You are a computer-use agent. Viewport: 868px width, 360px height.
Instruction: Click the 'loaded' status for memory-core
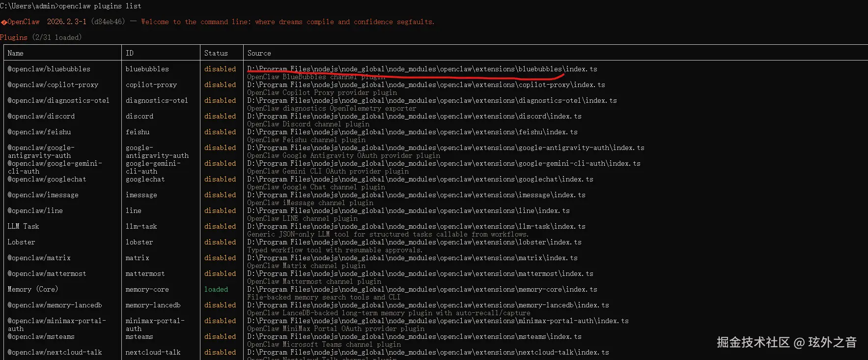click(216, 289)
